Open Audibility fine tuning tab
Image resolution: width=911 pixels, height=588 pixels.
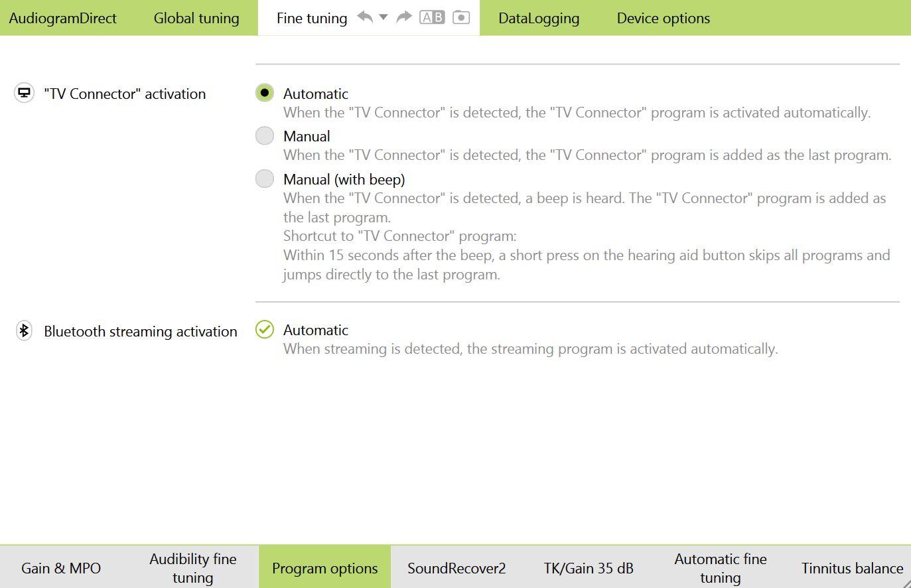(x=193, y=568)
